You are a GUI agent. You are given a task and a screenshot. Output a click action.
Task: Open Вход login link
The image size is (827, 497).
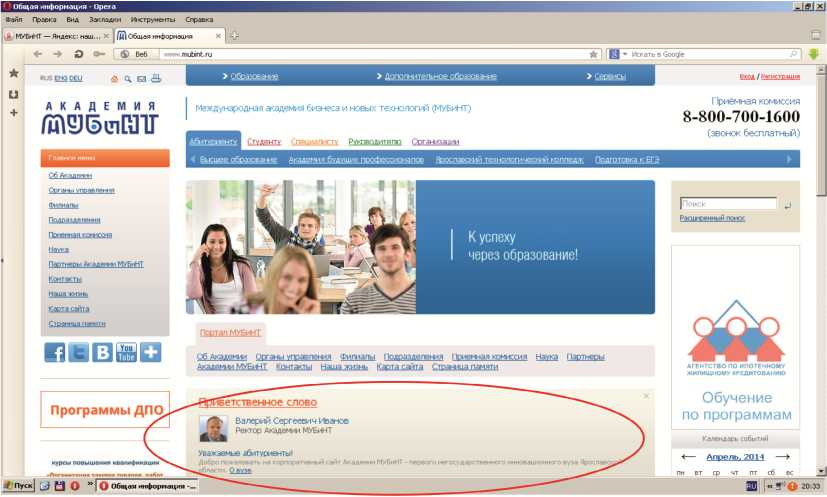coord(747,77)
